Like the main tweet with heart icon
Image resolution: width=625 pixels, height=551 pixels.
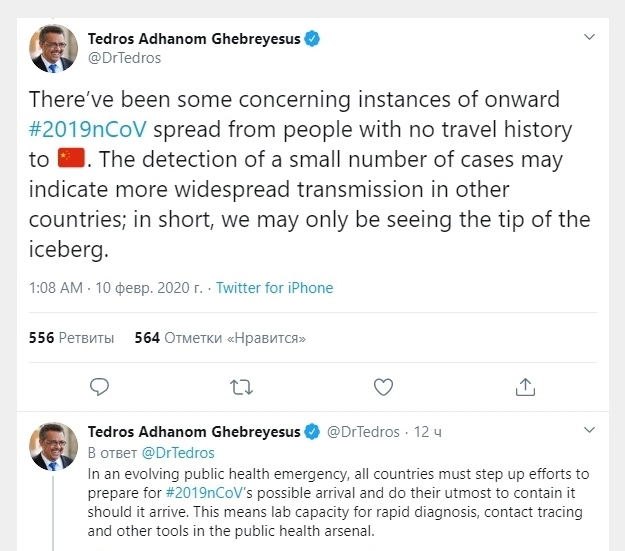click(x=383, y=385)
